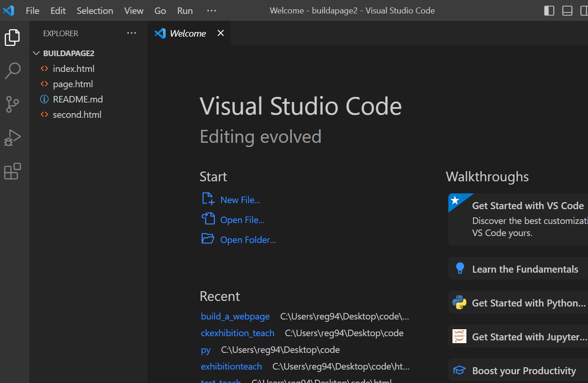Close the Welcome tab

point(220,33)
